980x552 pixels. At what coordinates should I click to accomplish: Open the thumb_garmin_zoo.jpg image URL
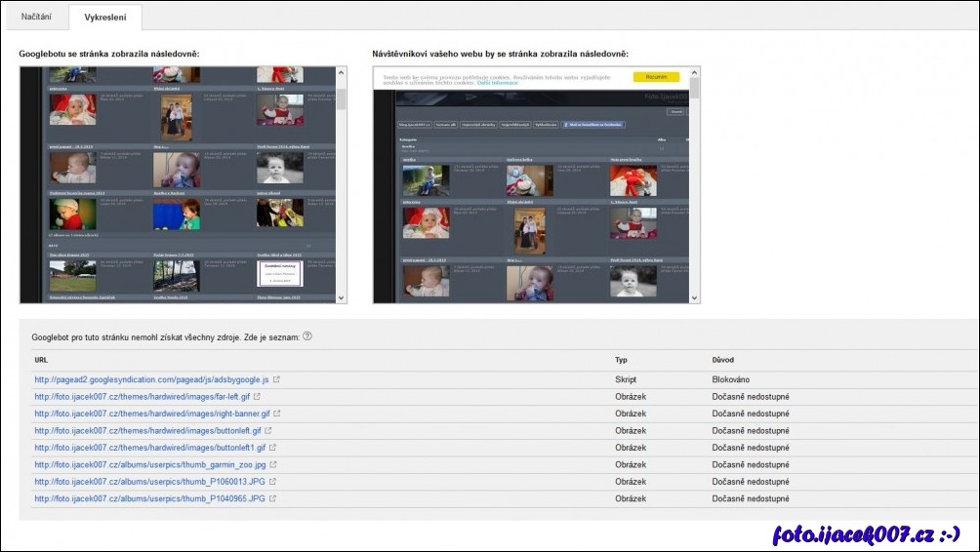(149, 464)
